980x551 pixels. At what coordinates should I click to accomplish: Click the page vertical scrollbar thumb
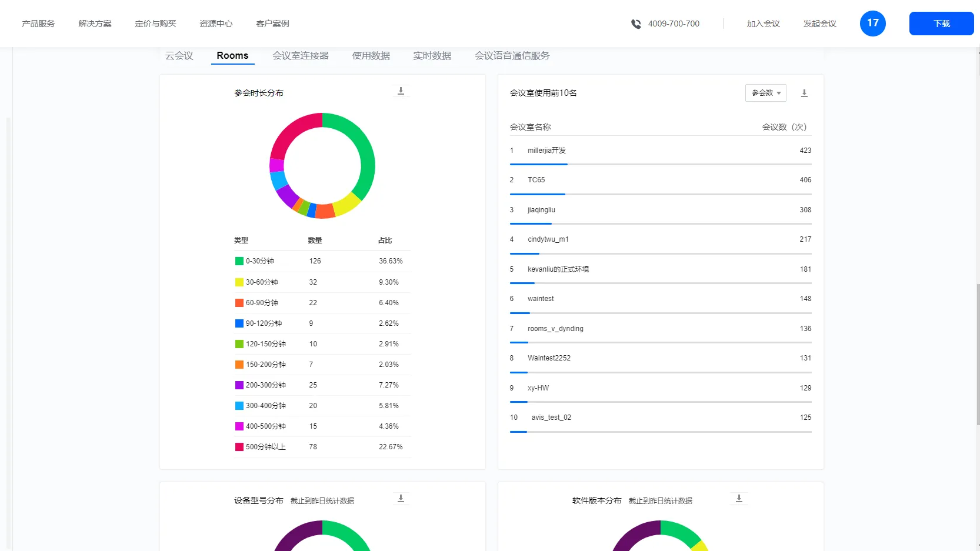978,354
